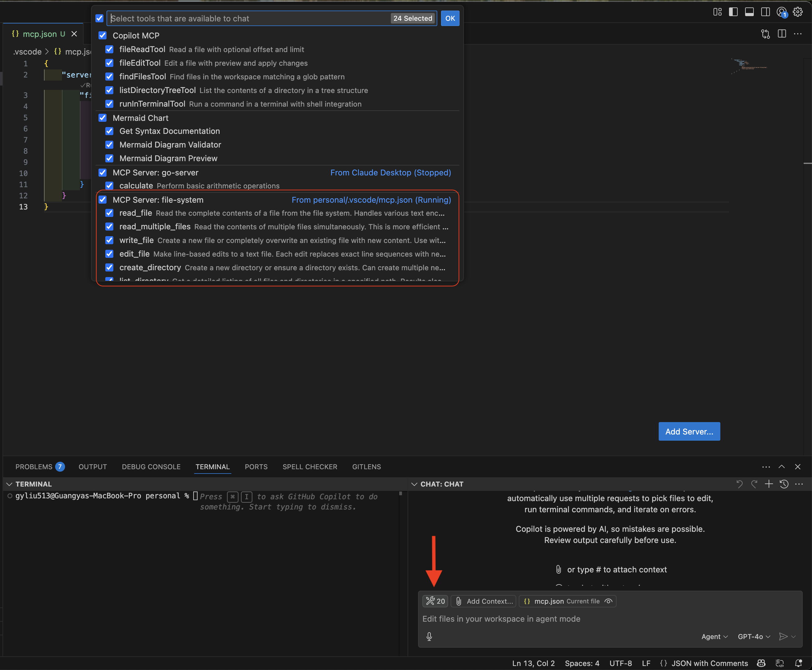Open the feedback code icon in status bar

(779, 663)
